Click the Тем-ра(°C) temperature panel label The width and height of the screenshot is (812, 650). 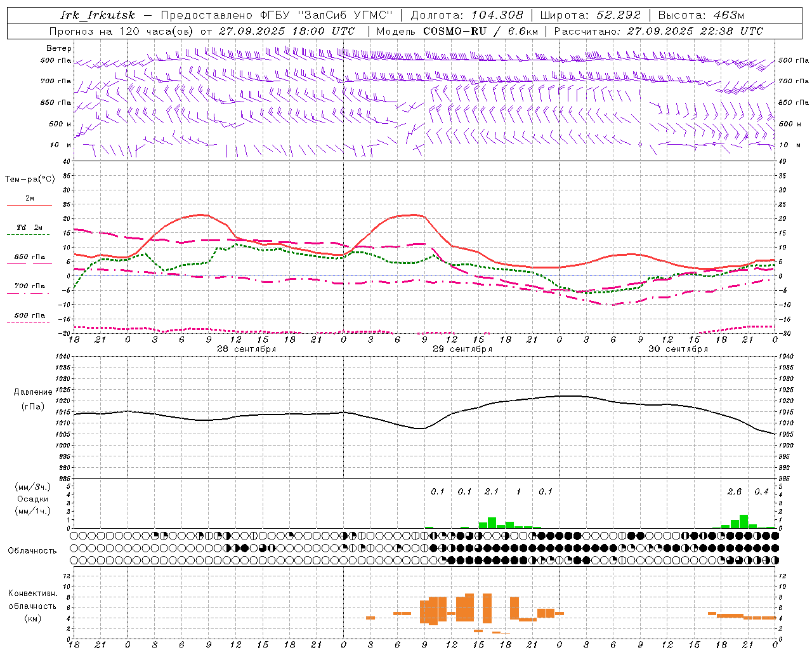[30, 180]
